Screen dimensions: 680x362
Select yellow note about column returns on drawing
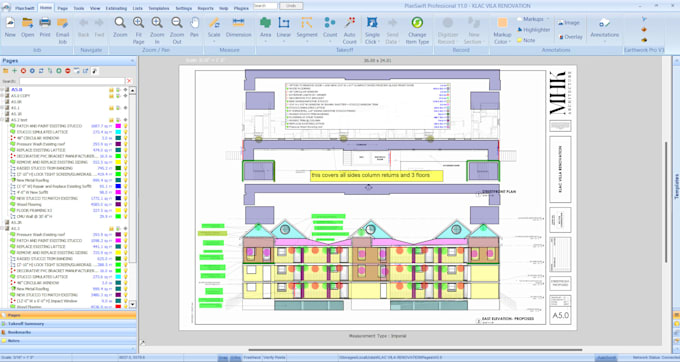pos(377,176)
